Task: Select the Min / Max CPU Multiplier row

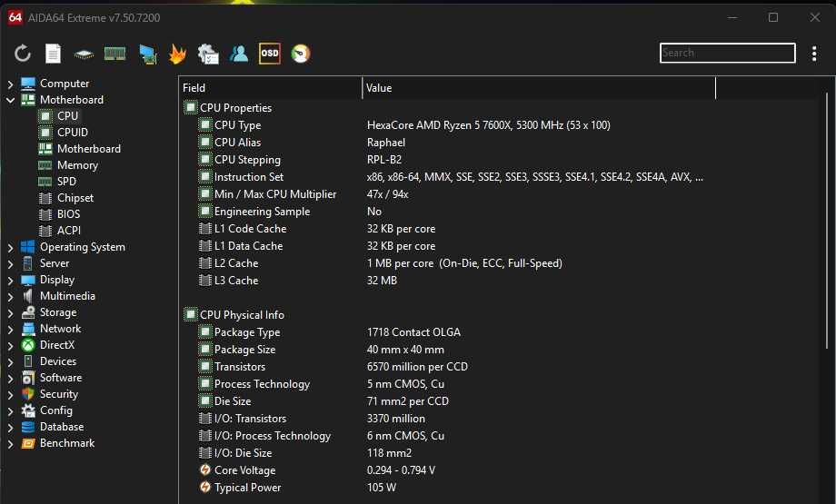Action: (x=456, y=194)
